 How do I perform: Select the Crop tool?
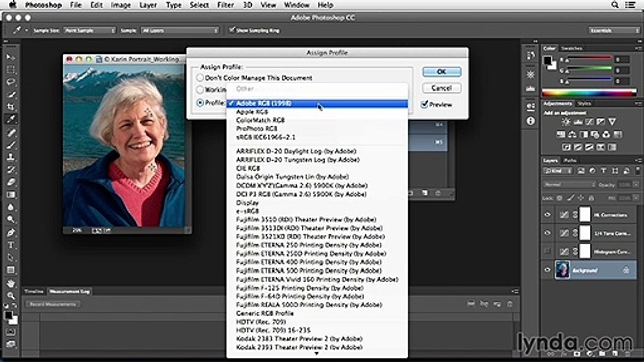click(11, 107)
